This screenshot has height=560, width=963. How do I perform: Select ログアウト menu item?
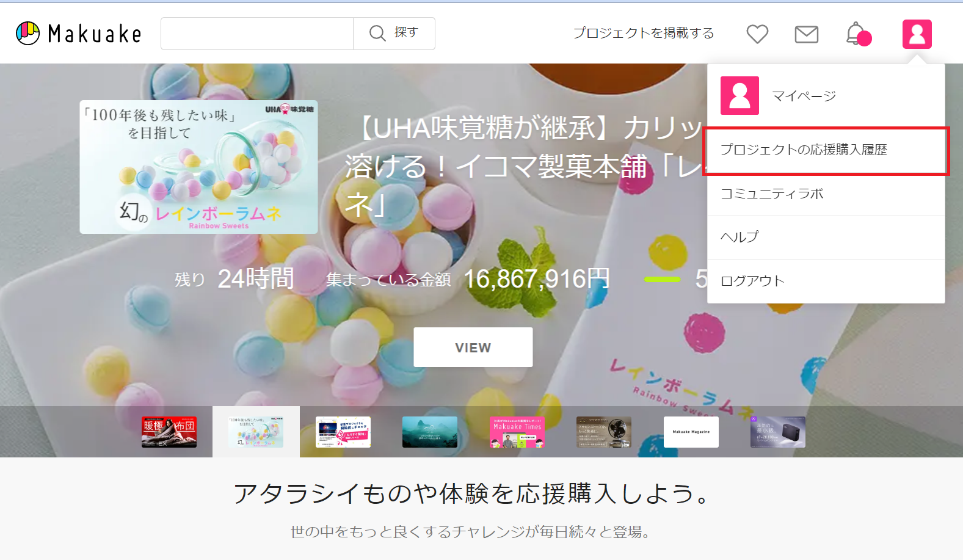pyautogui.click(x=826, y=281)
